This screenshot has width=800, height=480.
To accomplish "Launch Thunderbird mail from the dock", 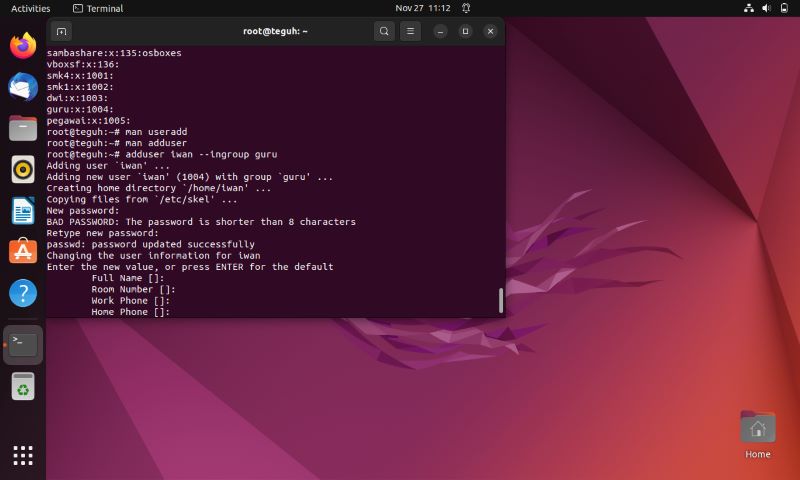I will (23, 87).
